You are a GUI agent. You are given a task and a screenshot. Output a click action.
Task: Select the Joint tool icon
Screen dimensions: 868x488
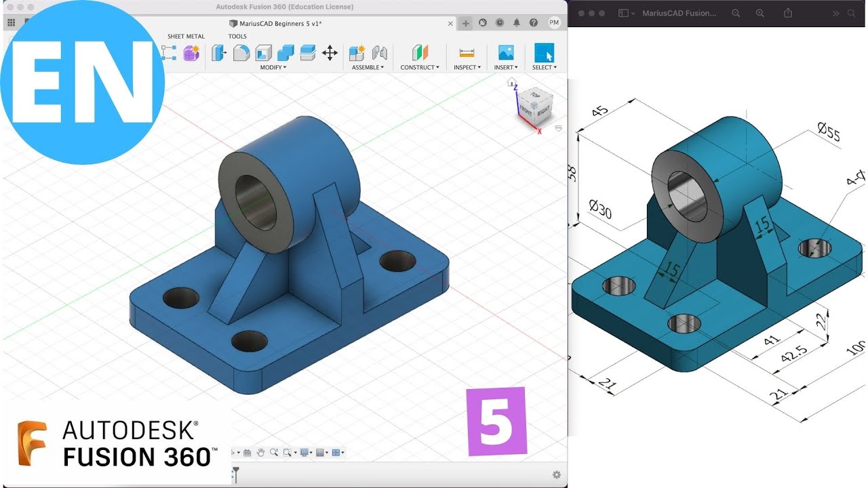point(380,53)
